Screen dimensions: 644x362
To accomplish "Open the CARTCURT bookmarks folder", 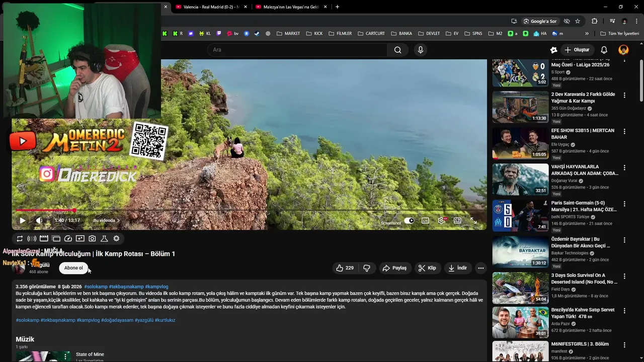I will click(371, 34).
